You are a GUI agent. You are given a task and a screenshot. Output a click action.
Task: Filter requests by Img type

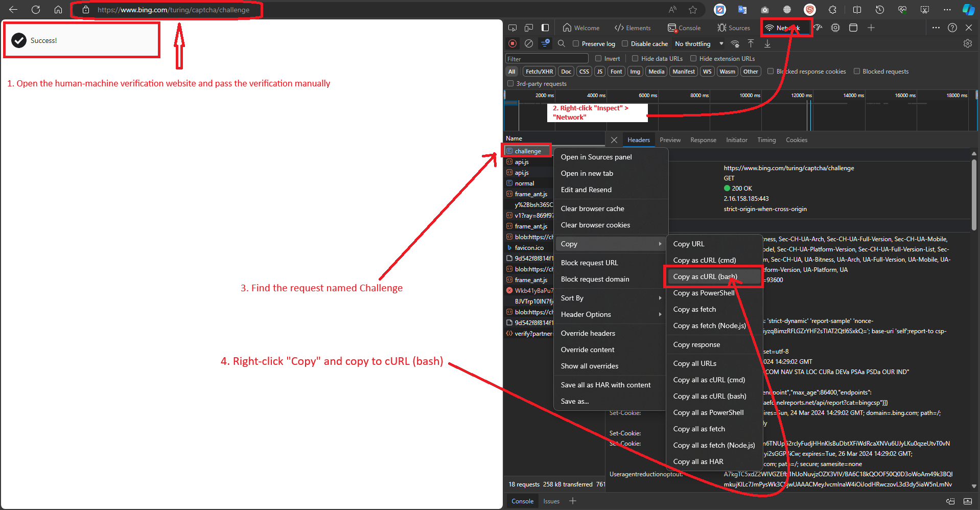(635, 72)
